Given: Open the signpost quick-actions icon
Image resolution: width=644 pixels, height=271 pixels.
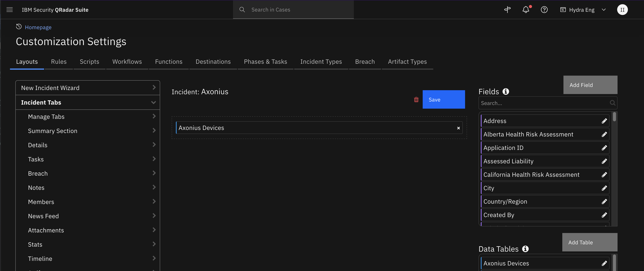Looking at the screenshot, I should pyautogui.click(x=507, y=10).
